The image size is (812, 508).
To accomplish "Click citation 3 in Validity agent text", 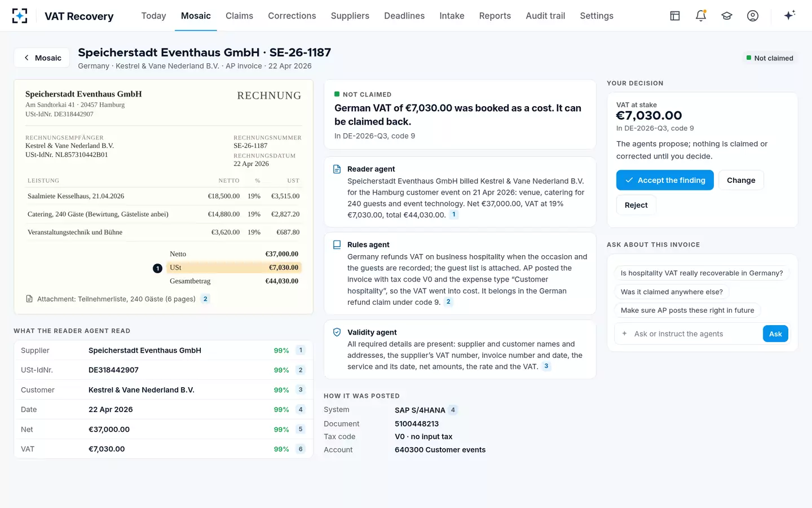I will [x=546, y=366].
